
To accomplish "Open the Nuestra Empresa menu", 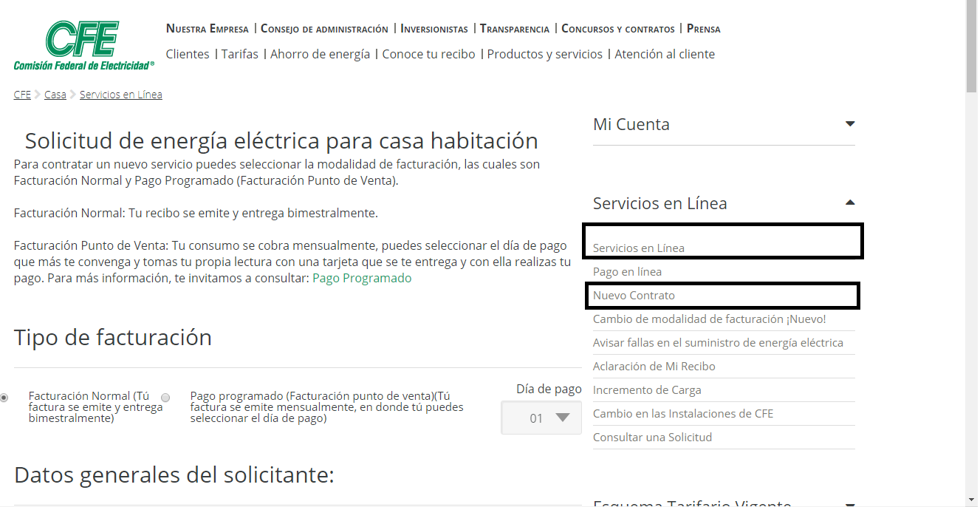I will point(207,29).
